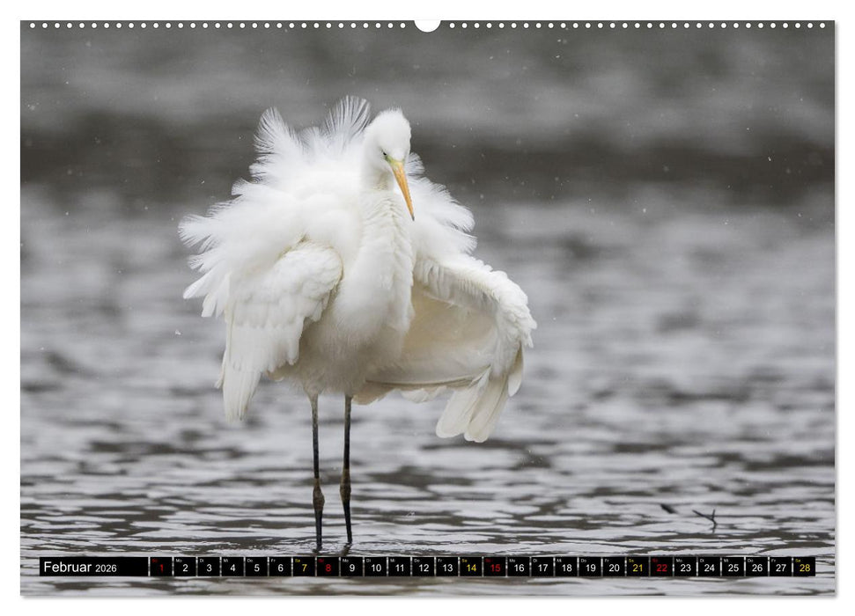Click the Februar month label

(69, 568)
